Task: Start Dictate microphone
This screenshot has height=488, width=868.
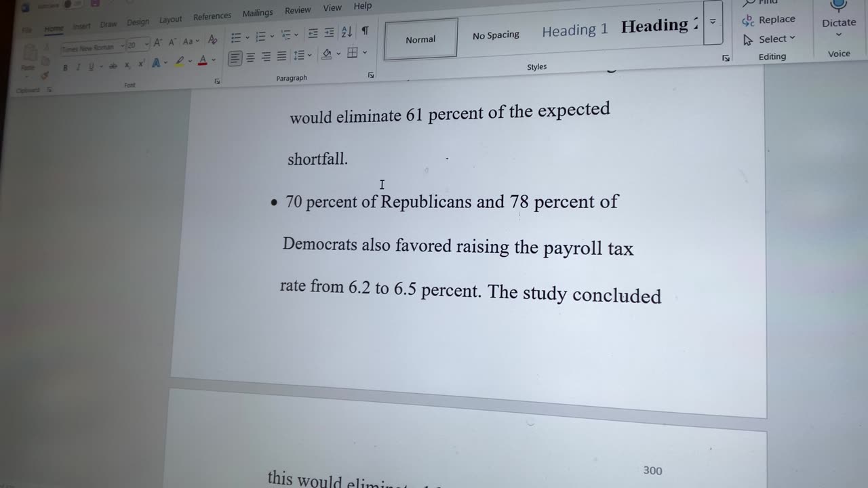Action: point(839,7)
